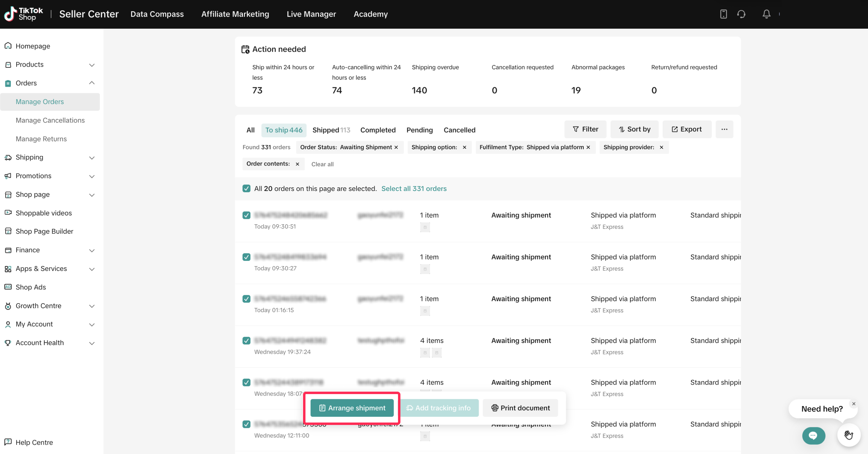Click the Arrange shipment button
This screenshot has height=454, width=868.
(352, 408)
